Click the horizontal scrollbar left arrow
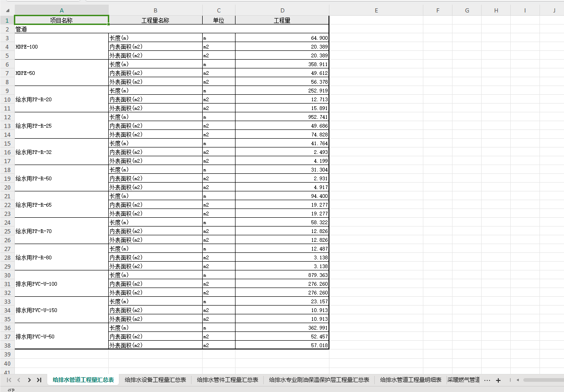 518,380
